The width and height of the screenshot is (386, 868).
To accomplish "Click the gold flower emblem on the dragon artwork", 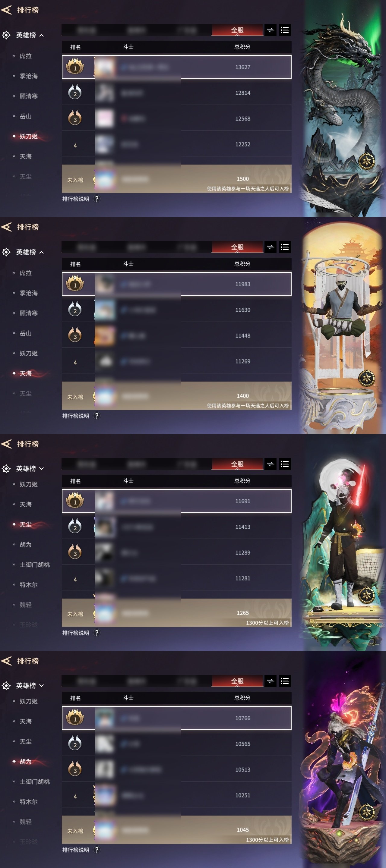I will coord(366,161).
